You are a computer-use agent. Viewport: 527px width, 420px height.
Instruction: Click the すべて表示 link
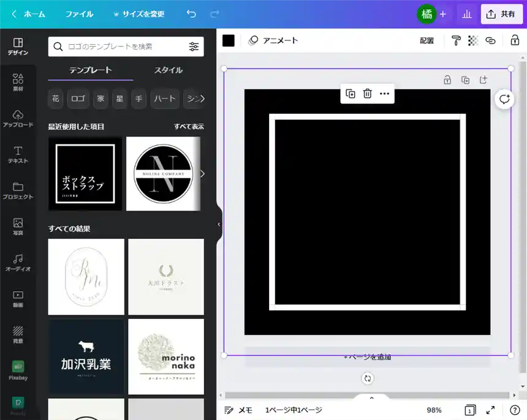189,127
